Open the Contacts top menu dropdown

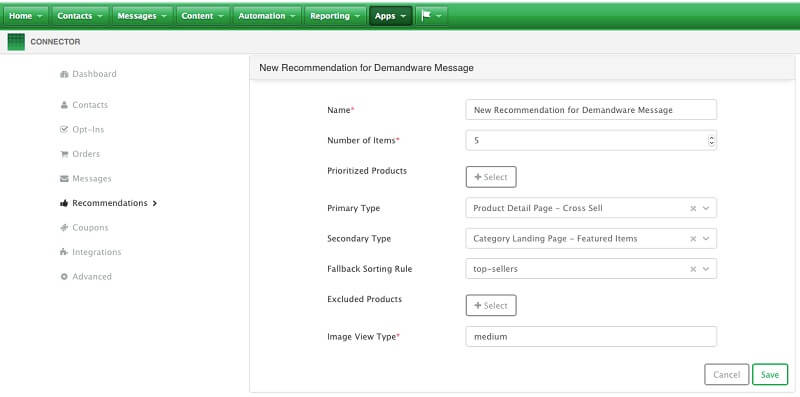pyautogui.click(x=80, y=16)
